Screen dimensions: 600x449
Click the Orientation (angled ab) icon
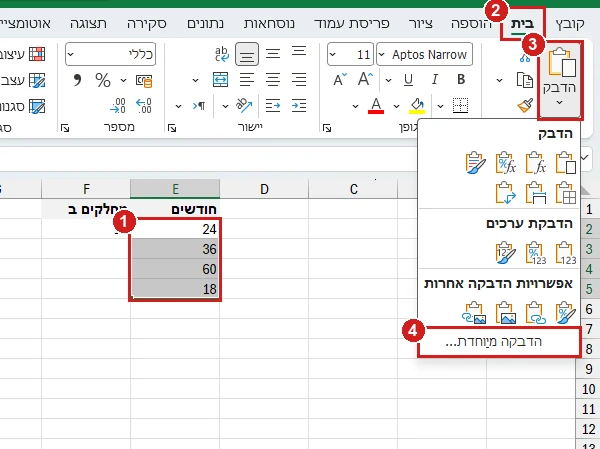[244, 105]
